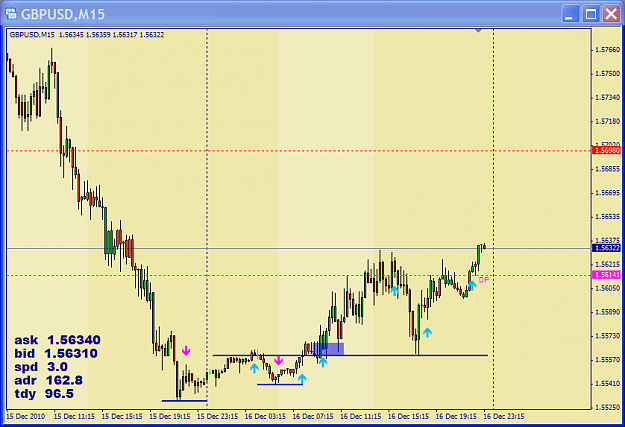Image resolution: width=625 pixels, height=427 pixels.
Task: Click the adr 162.8 readout
Action: pyautogui.click(x=49, y=380)
